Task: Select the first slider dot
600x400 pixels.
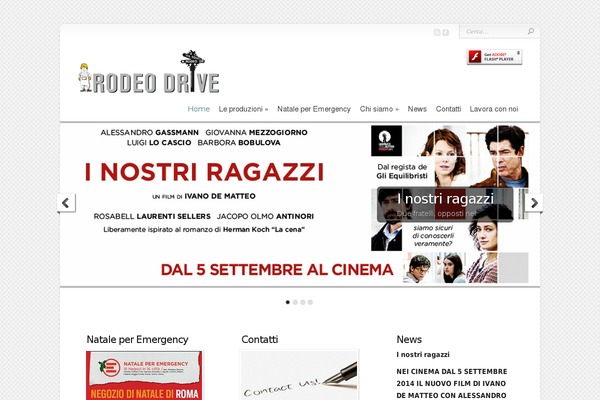Action: pos(288,302)
